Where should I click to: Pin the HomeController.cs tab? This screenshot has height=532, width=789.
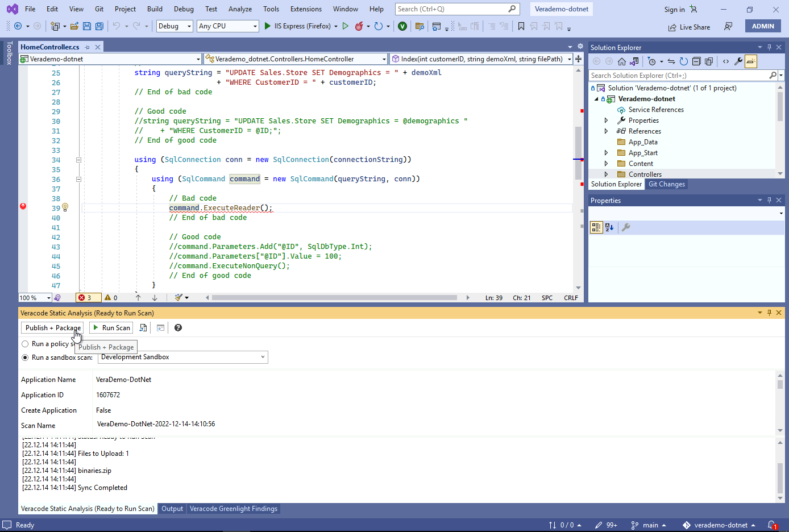[x=88, y=47]
